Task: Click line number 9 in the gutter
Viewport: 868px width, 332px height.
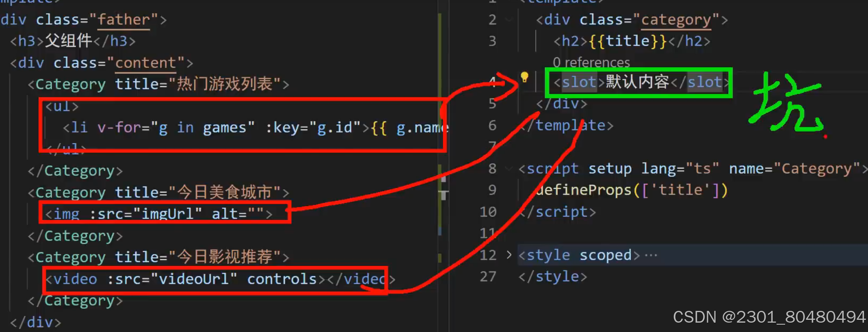Action: [x=492, y=190]
